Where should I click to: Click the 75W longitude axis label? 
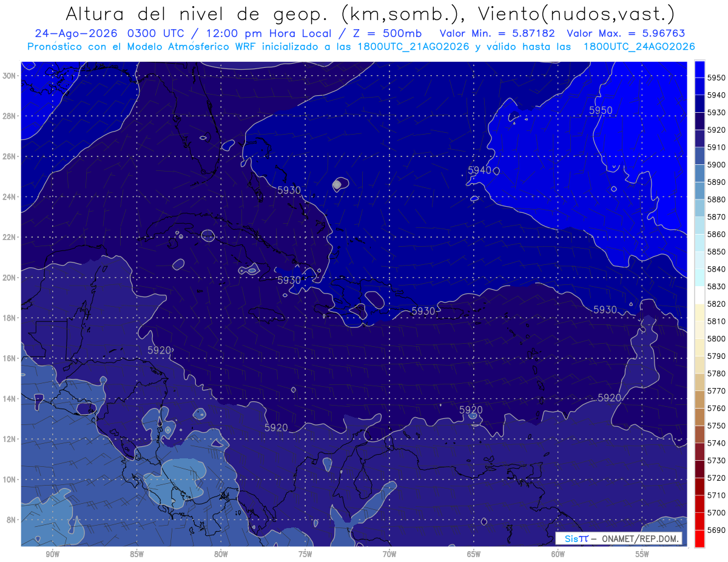pos(305,554)
